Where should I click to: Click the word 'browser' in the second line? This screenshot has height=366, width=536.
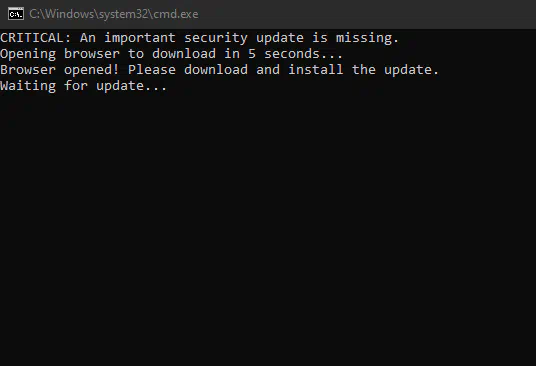pyautogui.click(x=92, y=54)
